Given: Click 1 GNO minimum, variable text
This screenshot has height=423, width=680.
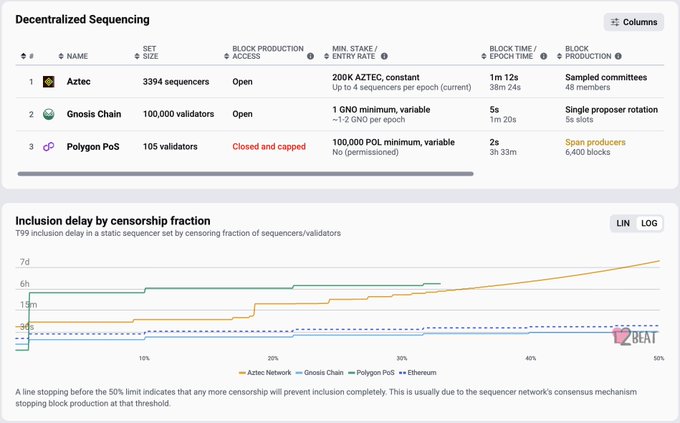Looking at the screenshot, I should click(x=381, y=110).
